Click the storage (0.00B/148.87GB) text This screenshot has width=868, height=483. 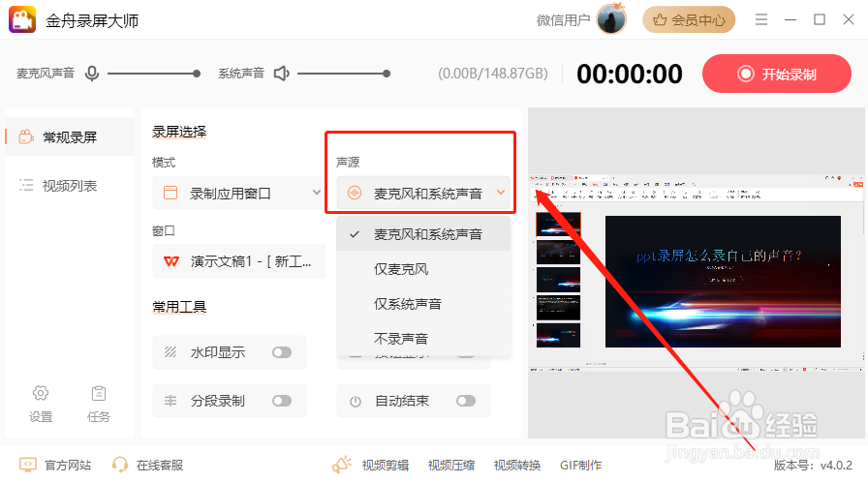tap(493, 74)
